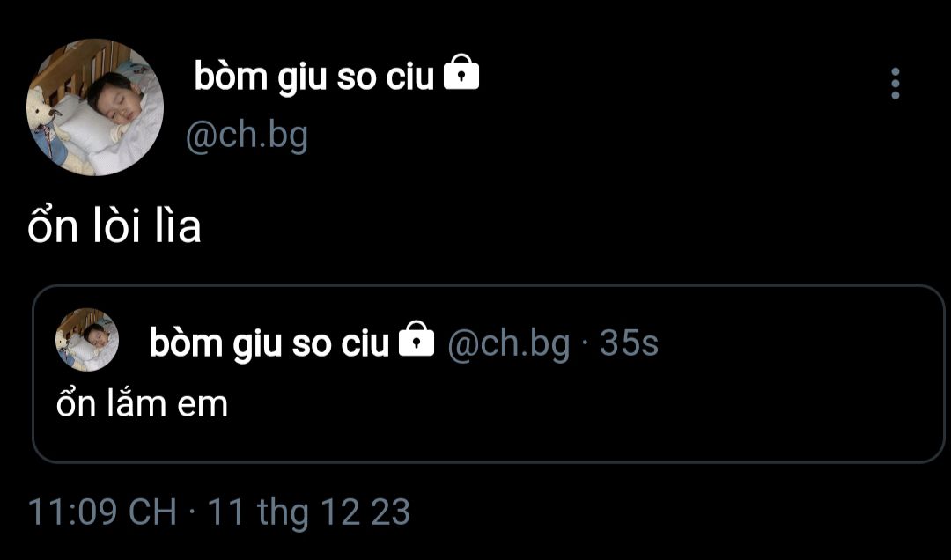The width and height of the screenshot is (951, 560).
Task: Open the small avatar in the quoted tweet
Action: [x=87, y=340]
